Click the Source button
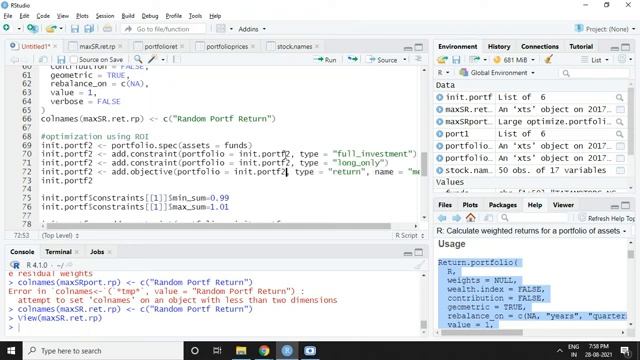The width and height of the screenshot is (640, 360). (x=382, y=60)
